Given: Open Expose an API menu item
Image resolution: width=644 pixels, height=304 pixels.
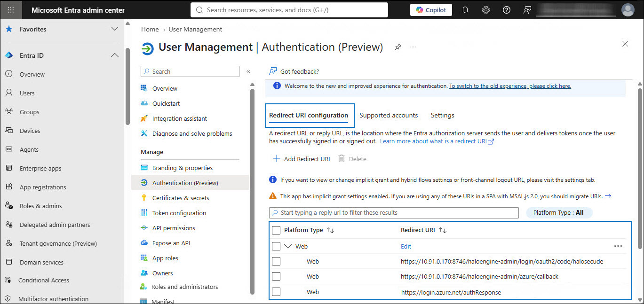Looking at the screenshot, I should pos(171,243).
